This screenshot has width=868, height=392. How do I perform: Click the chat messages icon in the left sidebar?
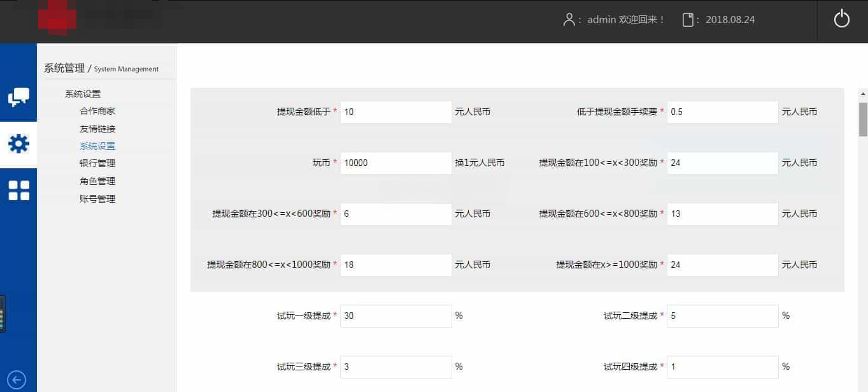[x=18, y=97]
